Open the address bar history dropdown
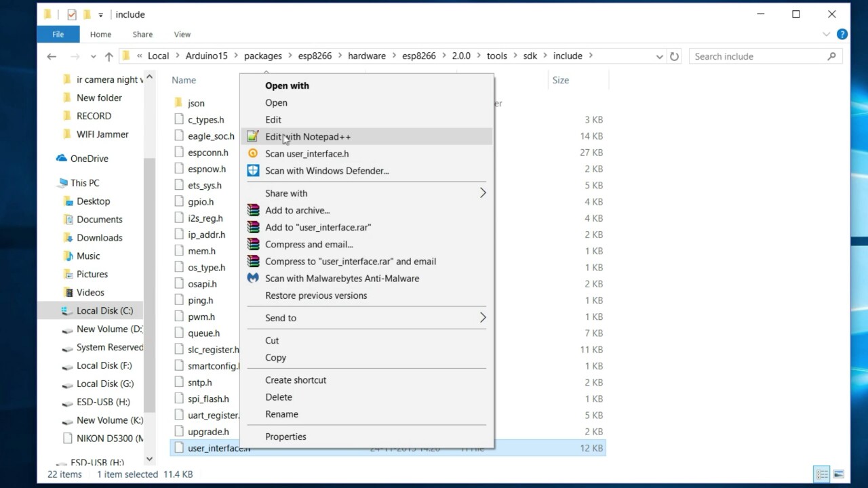The width and height of the screenshot is (868, 488). click(659, 56)
